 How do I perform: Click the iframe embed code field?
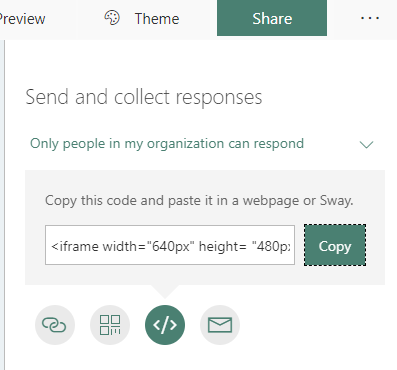pyautogui.click(x=170, y=245)
